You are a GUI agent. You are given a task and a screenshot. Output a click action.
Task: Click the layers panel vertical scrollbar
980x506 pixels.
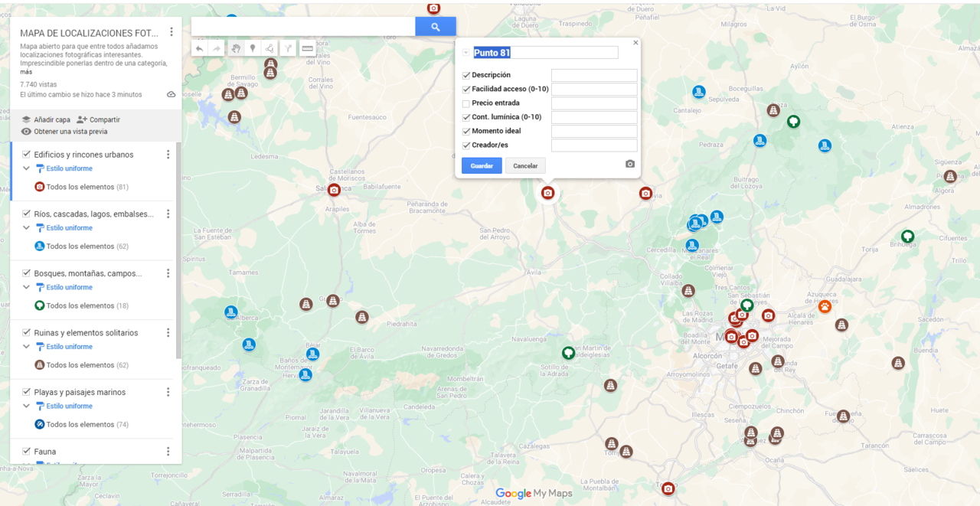179,250
